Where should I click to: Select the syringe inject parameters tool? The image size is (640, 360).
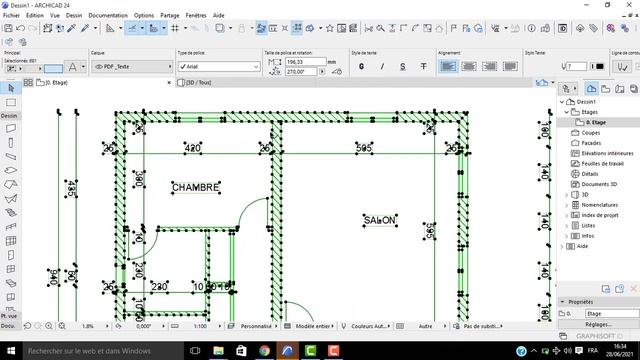coord(85,28)
